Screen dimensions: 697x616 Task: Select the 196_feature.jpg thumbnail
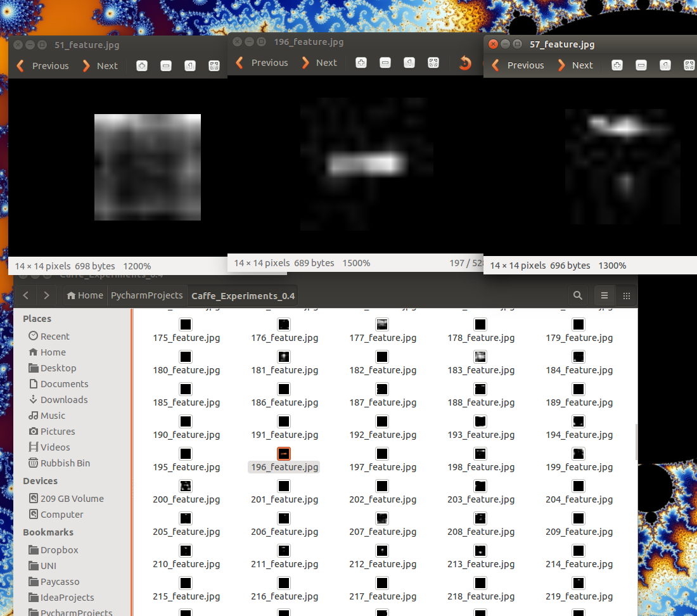[284, 454]
